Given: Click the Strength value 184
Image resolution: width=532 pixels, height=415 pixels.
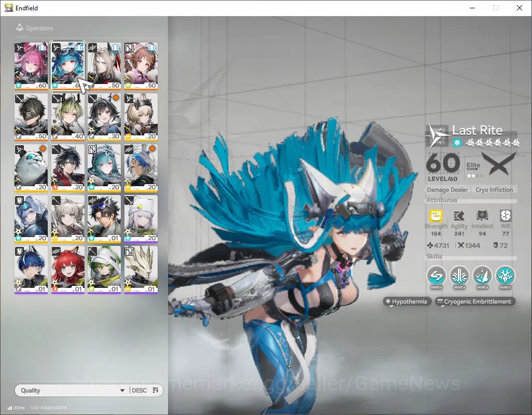Looking at the screenshot, I should 436,233.
